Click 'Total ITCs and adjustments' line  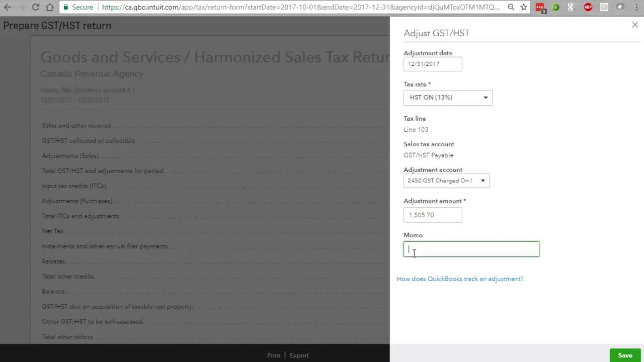(x=80, y=216)
